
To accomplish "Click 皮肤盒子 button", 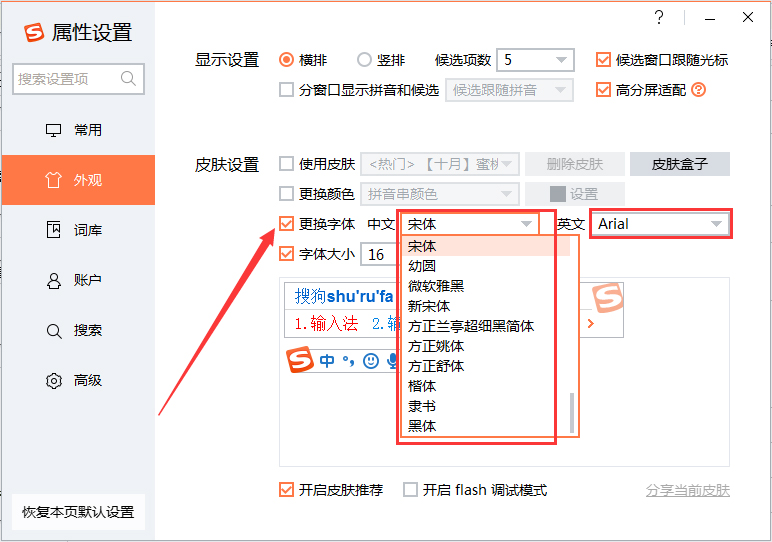I will coord(680,164).
